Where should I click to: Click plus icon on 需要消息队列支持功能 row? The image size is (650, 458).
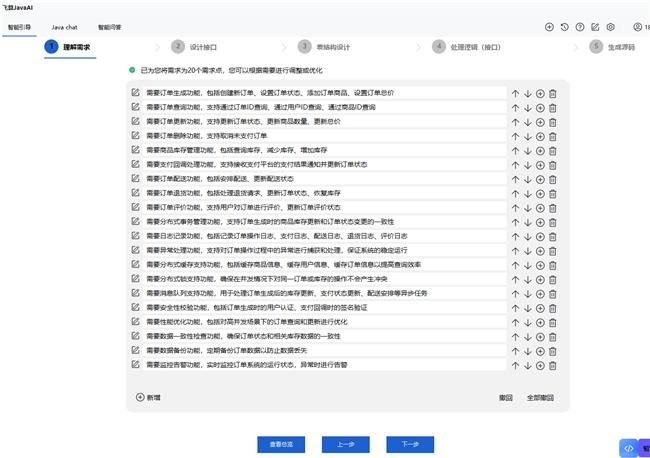click(540, 294)
